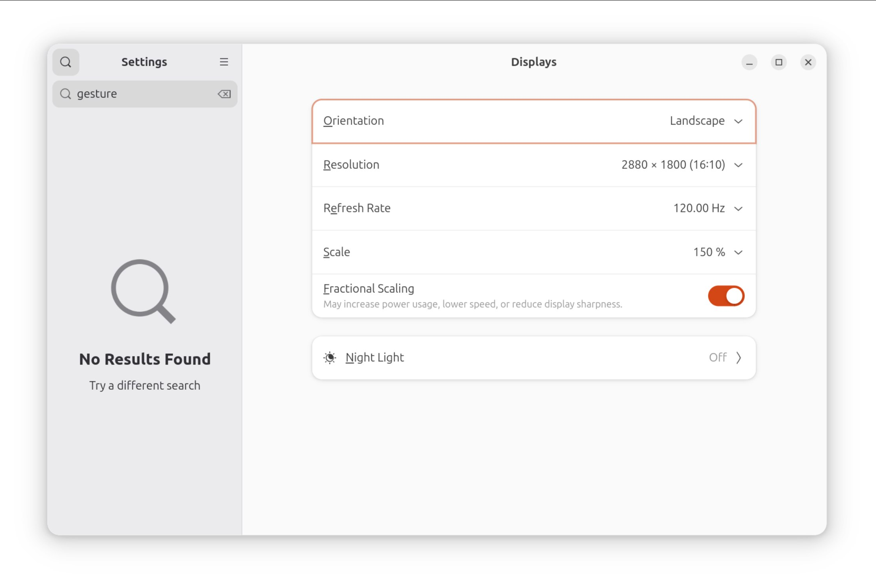Expand the Scale 150 % dropdown
Screen dimensions: 876x588
point(717,252)
